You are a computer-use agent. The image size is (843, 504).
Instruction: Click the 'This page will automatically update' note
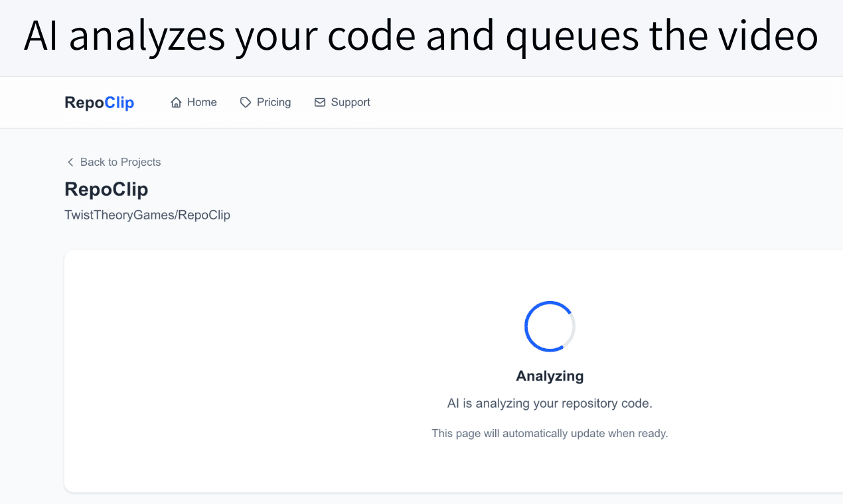pos(550,434)
